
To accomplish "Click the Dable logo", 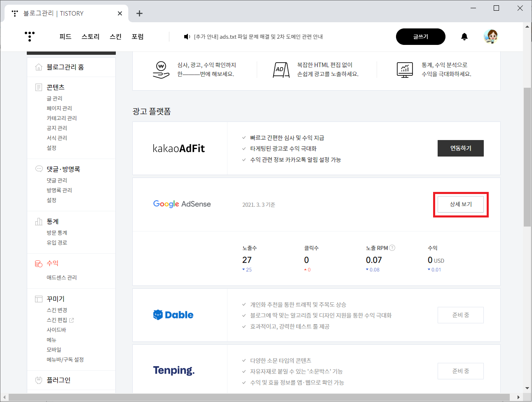I will click(173, 315).
